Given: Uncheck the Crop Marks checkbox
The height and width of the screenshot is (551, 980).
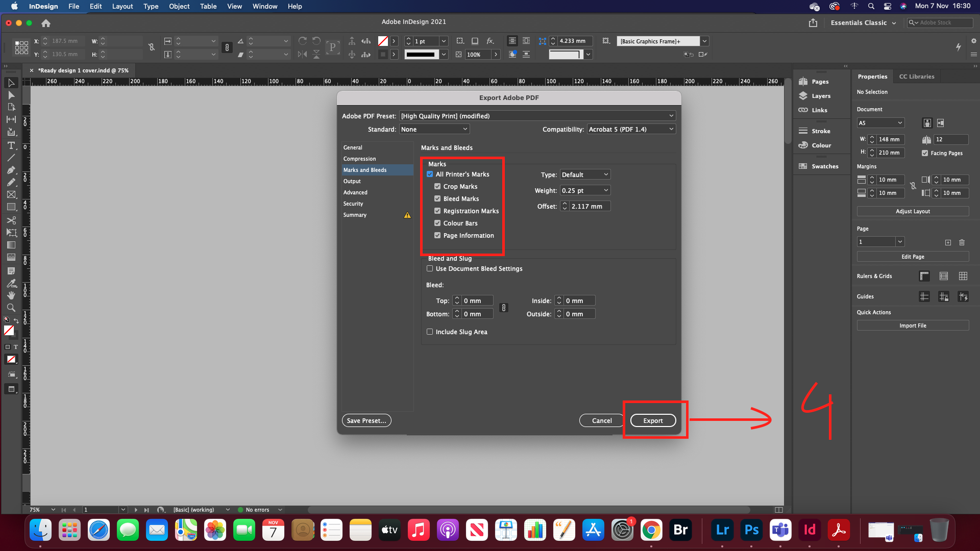Looking at the screenshot, I should tap(437, 187).
